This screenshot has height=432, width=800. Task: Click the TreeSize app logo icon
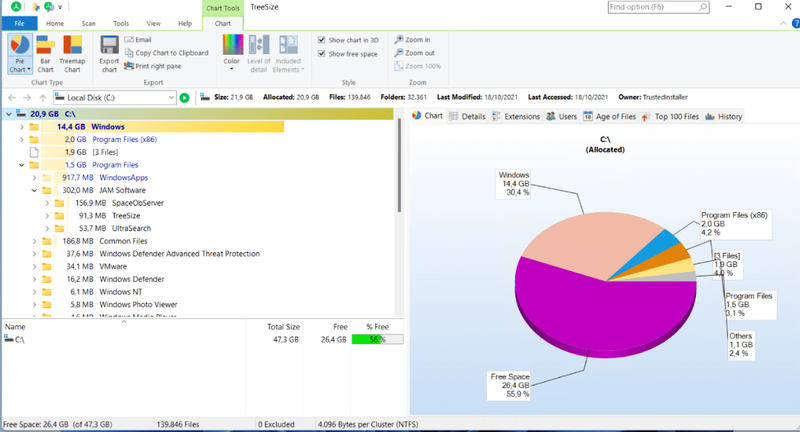pos(16,7)
